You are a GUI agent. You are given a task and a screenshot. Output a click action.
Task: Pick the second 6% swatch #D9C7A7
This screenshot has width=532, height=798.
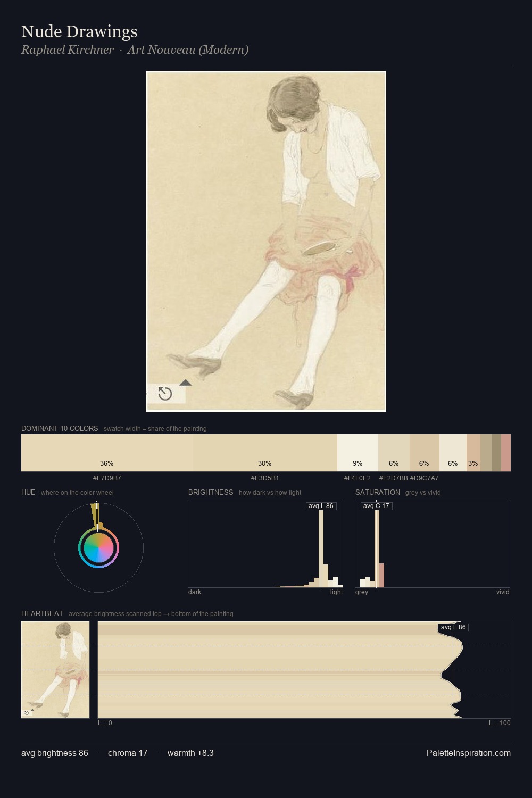(424, 453)
